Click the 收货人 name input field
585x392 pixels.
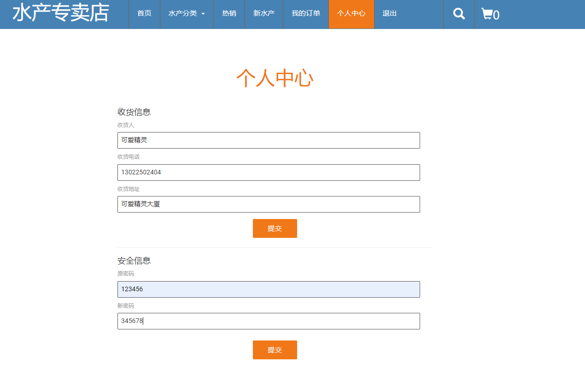pyautogui.click(x=269, y=140)
